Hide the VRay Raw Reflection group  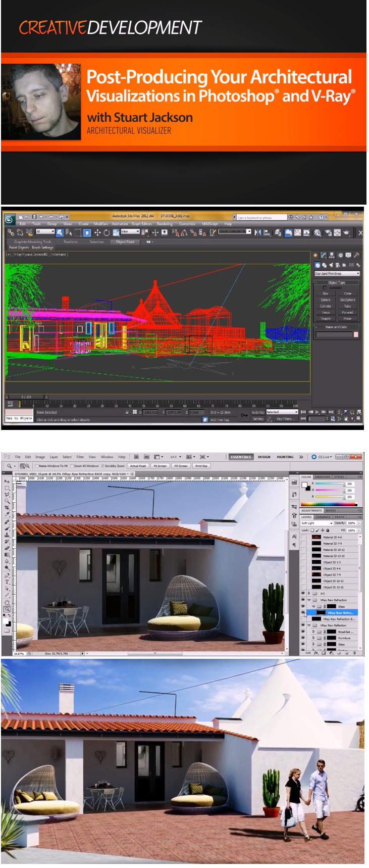pos(303,625)
